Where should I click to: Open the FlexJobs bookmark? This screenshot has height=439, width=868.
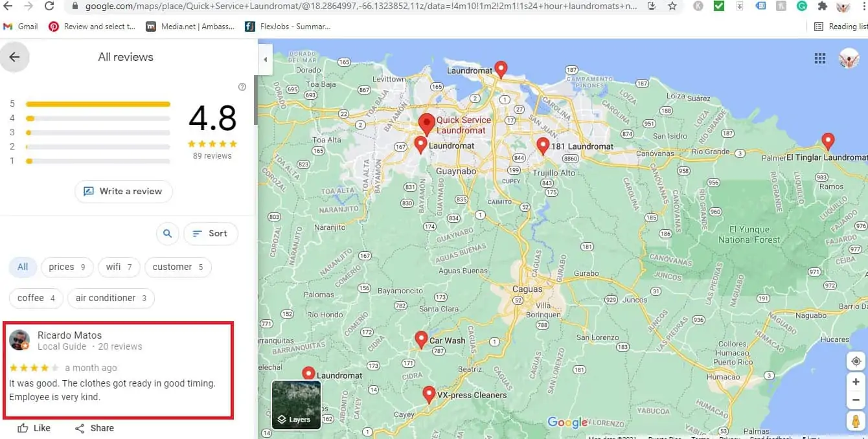[288, 27]
